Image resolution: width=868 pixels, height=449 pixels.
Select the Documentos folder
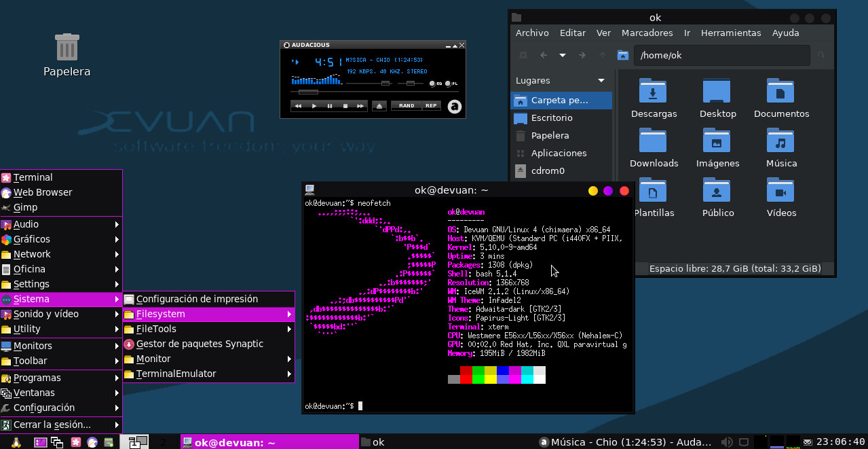pyautogui.click(x=781, y=98)
